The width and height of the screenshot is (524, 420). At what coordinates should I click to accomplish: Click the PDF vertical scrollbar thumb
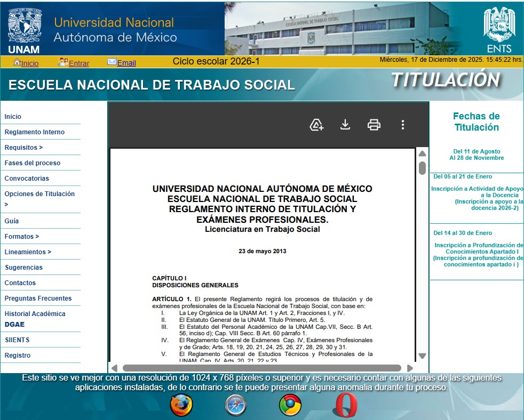(x=422, y=168)
